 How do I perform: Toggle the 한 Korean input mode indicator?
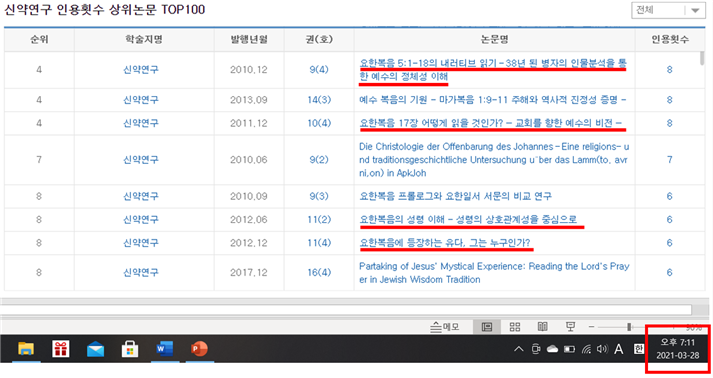pos(638,349)
